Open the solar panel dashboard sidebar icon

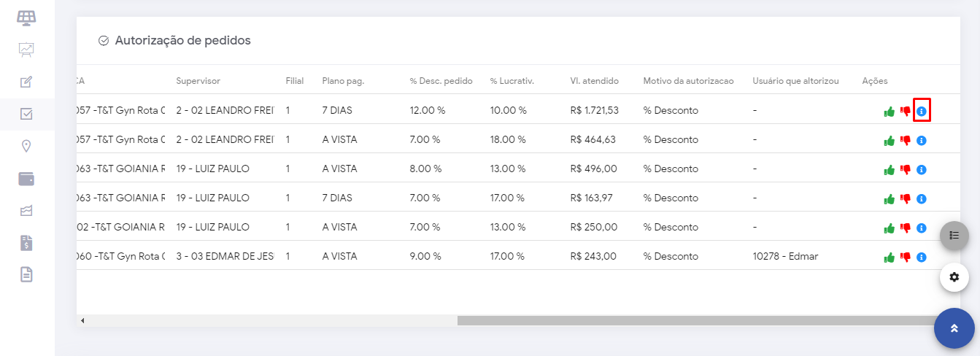pos(26,18)
